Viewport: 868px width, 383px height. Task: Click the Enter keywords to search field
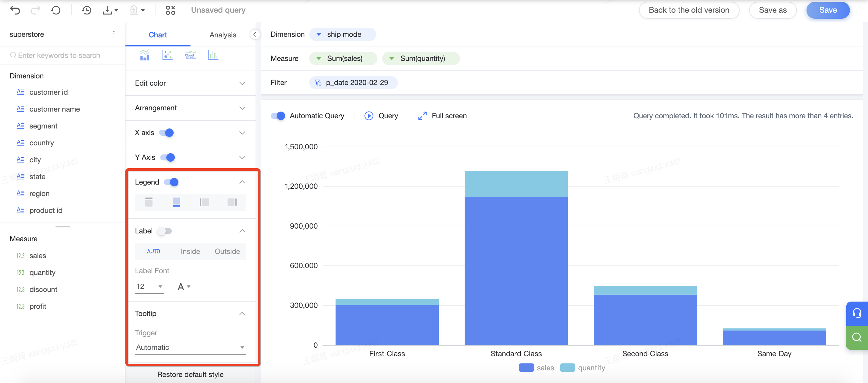(x=62, y=55)
